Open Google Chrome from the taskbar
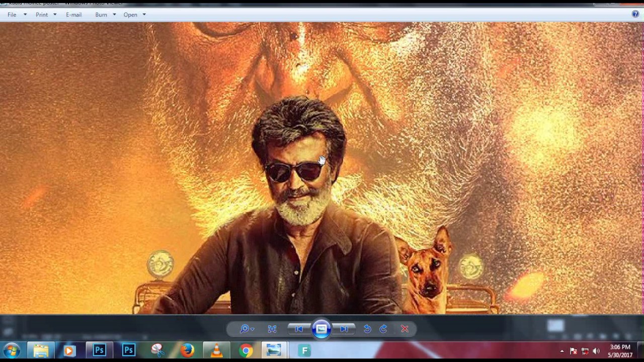 [x=246, y=350]
